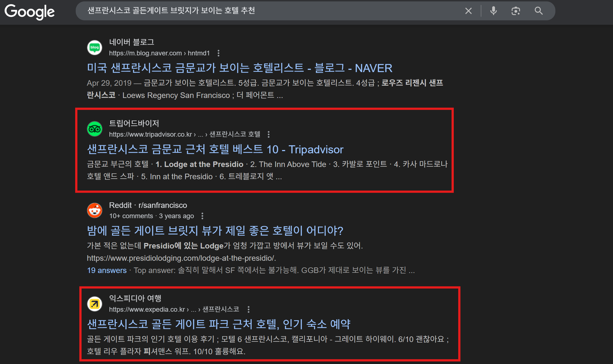Open the Naver blog hotel list title
The image size is (613, 364).
pyautogui.click(x=239, y=68)
